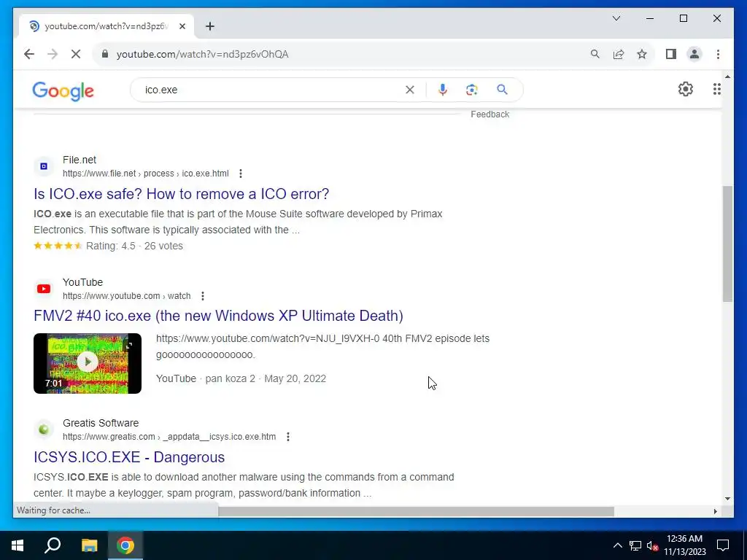Open Windows taskbar search
The image size is (747, 560).
[x=53, y=545]
